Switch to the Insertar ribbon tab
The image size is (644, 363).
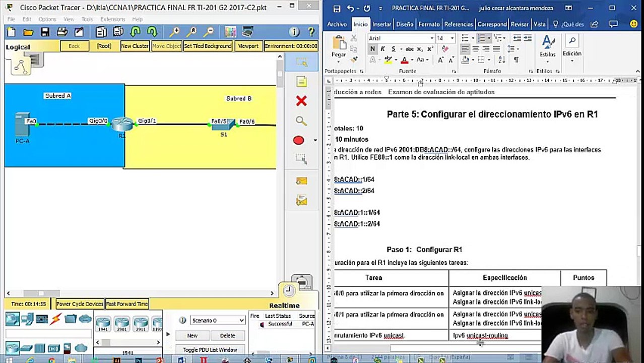coord(381,24)
